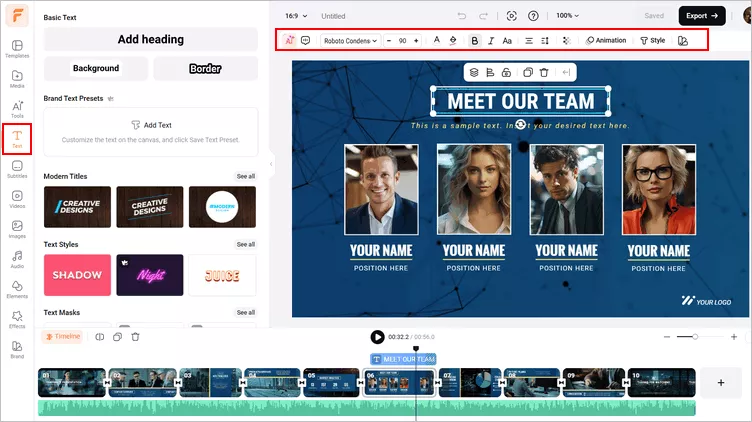Open the text color picker
This screenshot has width=752, height=422.
coord(436,40)
